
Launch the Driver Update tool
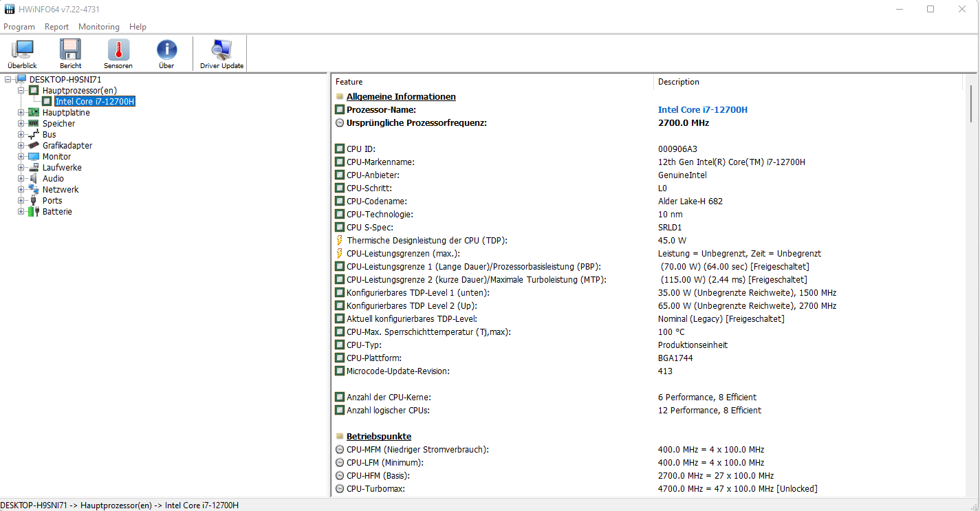pos(221,54)
